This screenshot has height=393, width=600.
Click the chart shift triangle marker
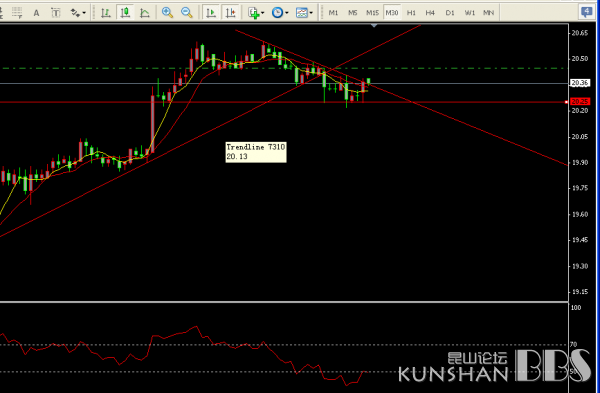pos(374,26)
